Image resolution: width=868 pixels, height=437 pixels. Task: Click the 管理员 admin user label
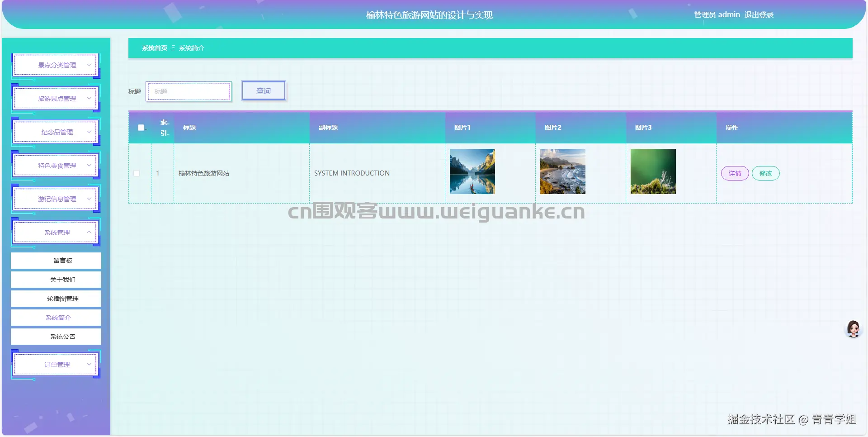click(717, 15)
